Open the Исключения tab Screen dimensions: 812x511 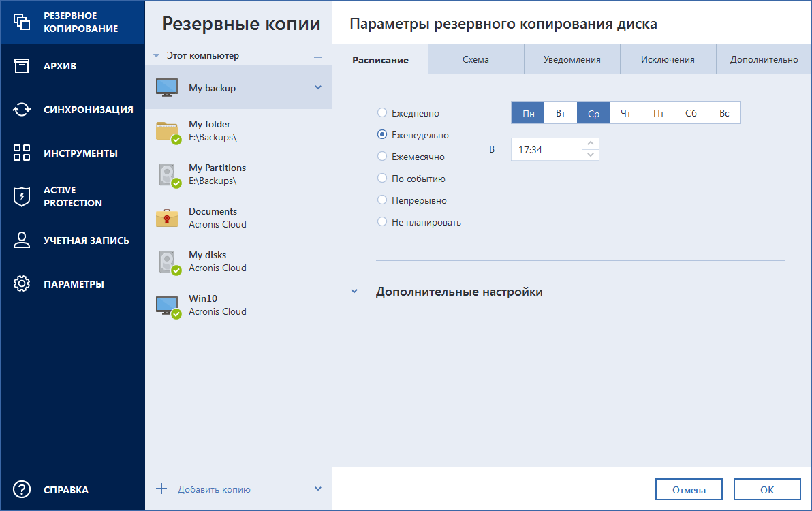(x=668, y=59)
